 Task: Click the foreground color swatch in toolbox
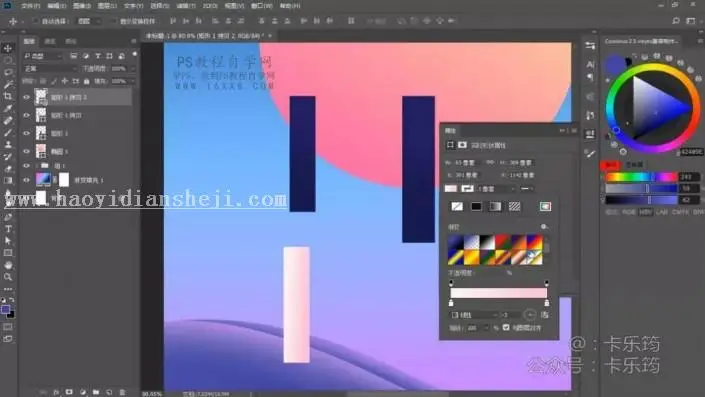click(x=5, y=309)
